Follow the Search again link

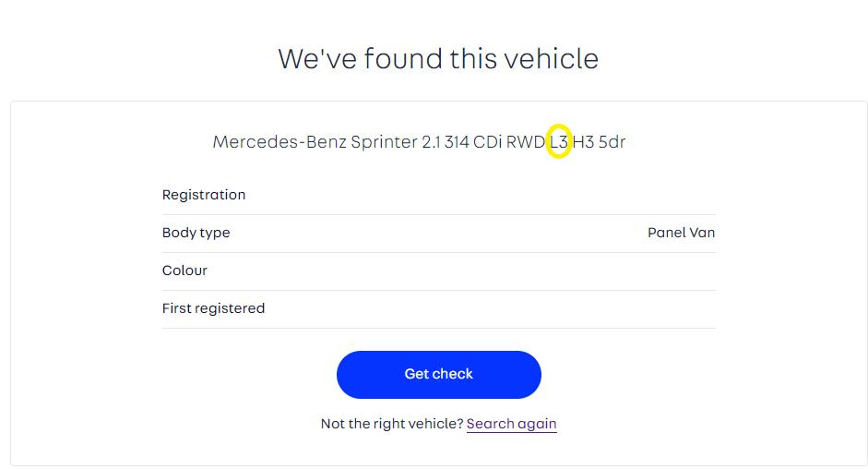[x=511, y=424]
